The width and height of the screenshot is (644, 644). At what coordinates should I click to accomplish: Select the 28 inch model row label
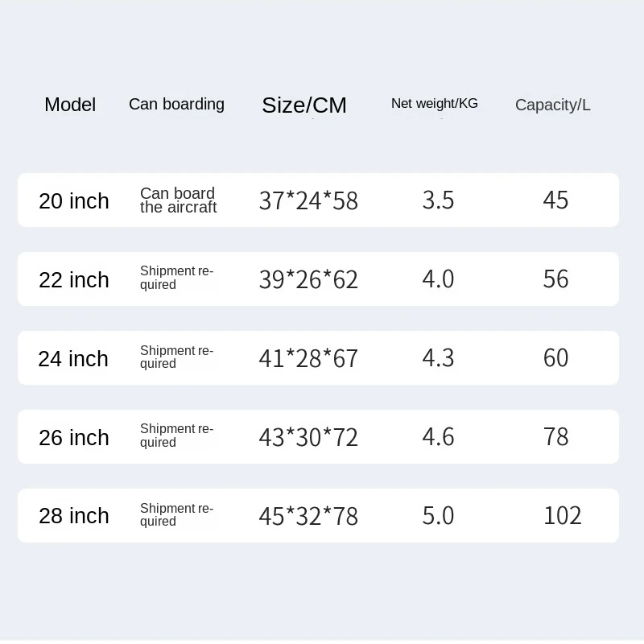click(x=74, y=515)
